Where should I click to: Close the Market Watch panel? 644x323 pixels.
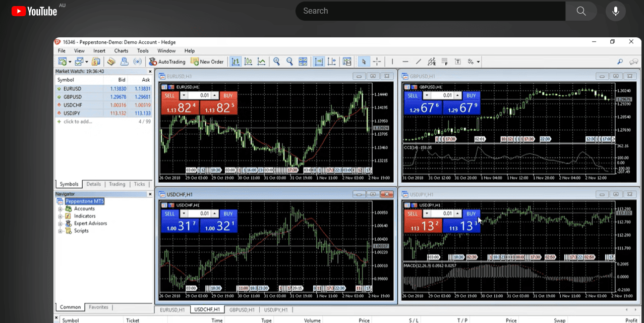pyautogui.click(x=150, y=72)
